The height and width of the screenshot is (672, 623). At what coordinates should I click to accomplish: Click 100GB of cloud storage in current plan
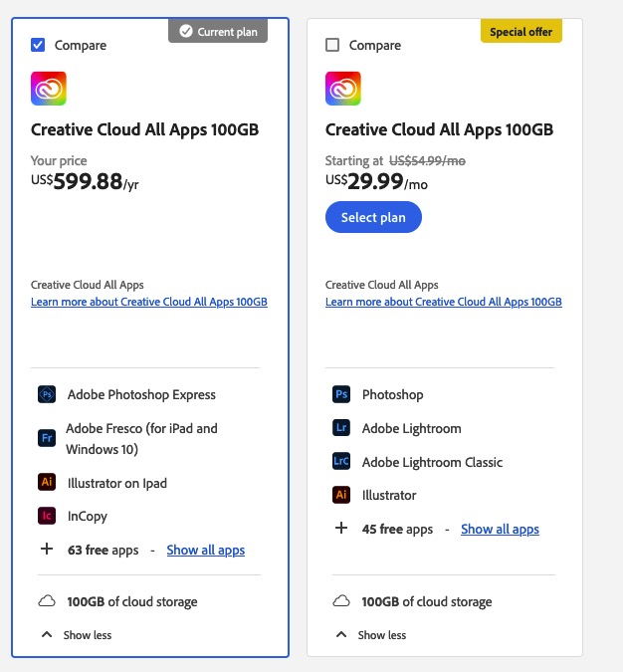point(132,601)
